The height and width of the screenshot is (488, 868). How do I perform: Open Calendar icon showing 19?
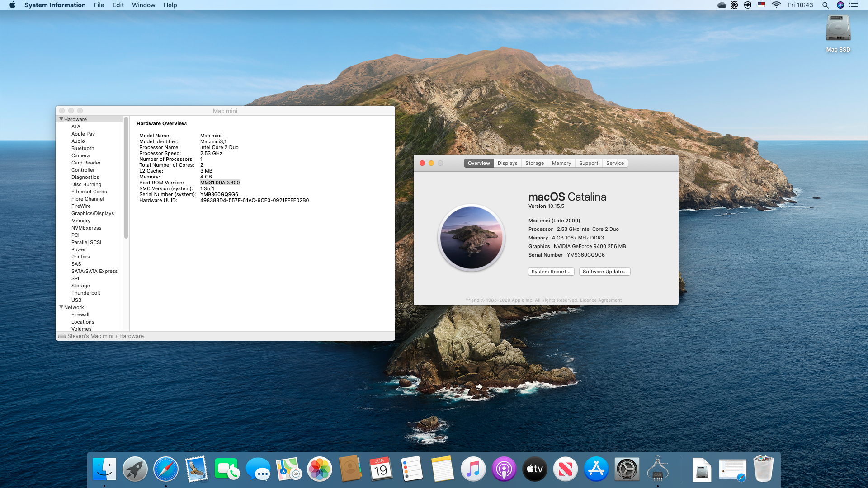(x=381, y=469)
